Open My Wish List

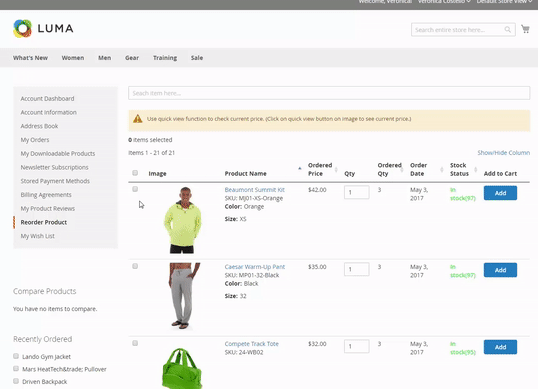coord(37,236)
